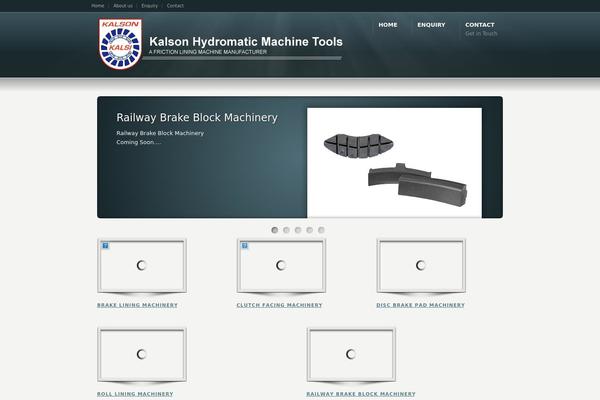Click 'A FRICTION LINING MACHINE MANUFACTURER' tagline
Screen dimensions: 600x400
[208, 52]
